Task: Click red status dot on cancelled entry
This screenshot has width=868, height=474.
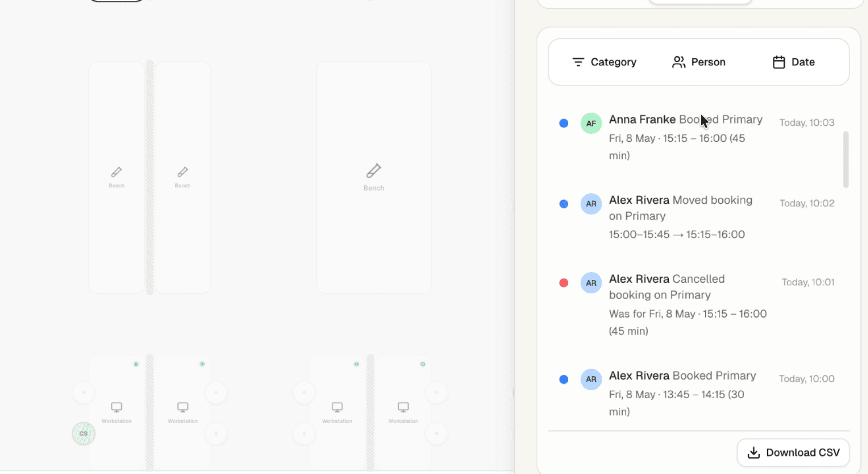Action: pyautogui.click(x=564, y=283)
